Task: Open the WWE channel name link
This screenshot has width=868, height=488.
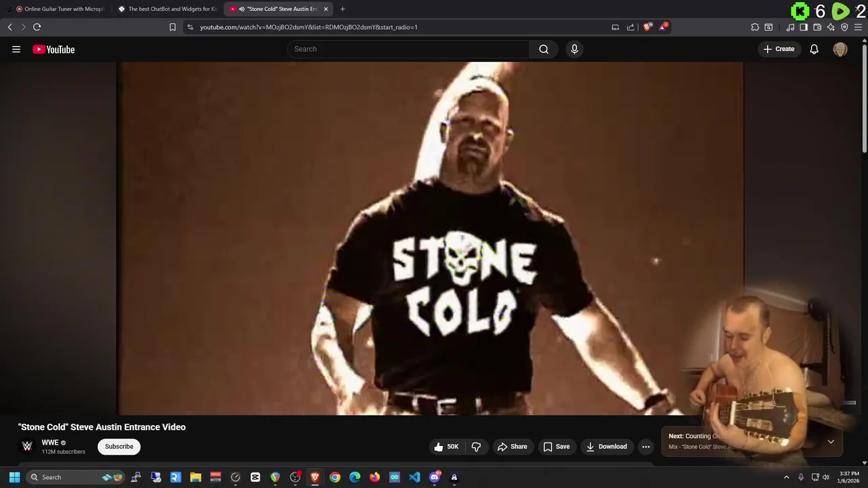Action: pyautogui.click(x=50, y=443)
